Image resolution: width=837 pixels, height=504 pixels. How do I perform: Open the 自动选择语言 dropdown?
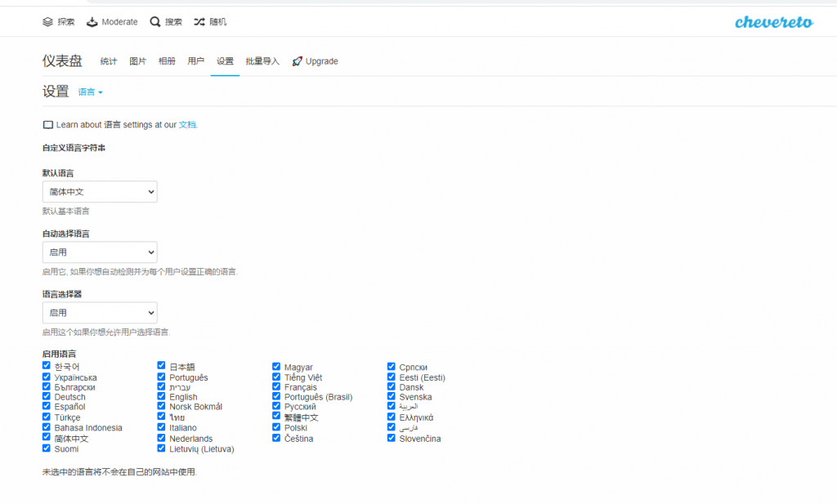pos(100,252)
